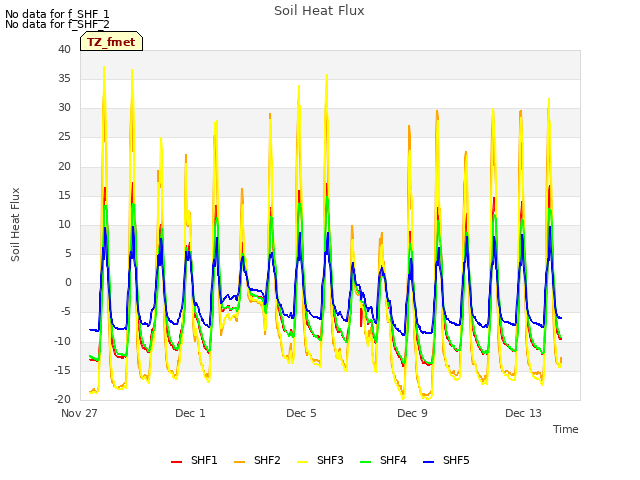The image size is (640, 480).
Task: Click the 35 y-axis tick label
Action: [x=64, y=78]
